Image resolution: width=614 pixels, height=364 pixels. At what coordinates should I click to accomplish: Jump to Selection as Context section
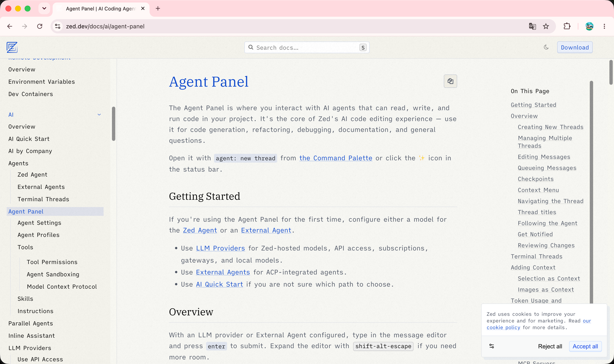tap(549, 278)
